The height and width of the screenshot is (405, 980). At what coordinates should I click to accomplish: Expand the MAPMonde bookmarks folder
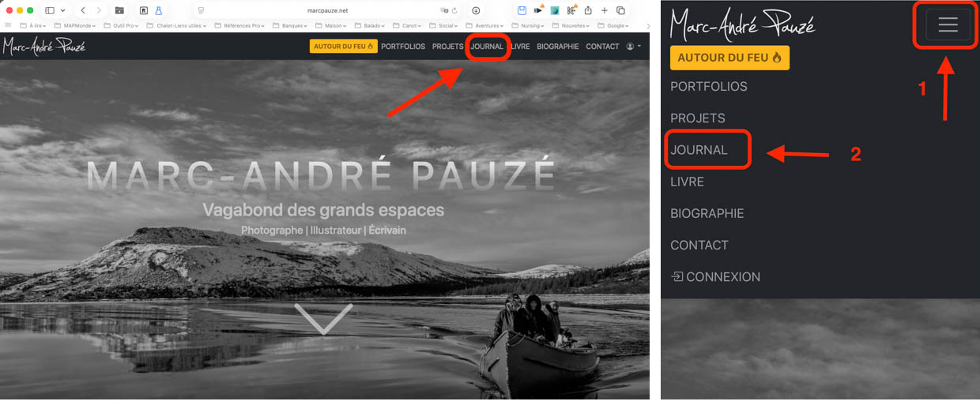pos(77,25)
